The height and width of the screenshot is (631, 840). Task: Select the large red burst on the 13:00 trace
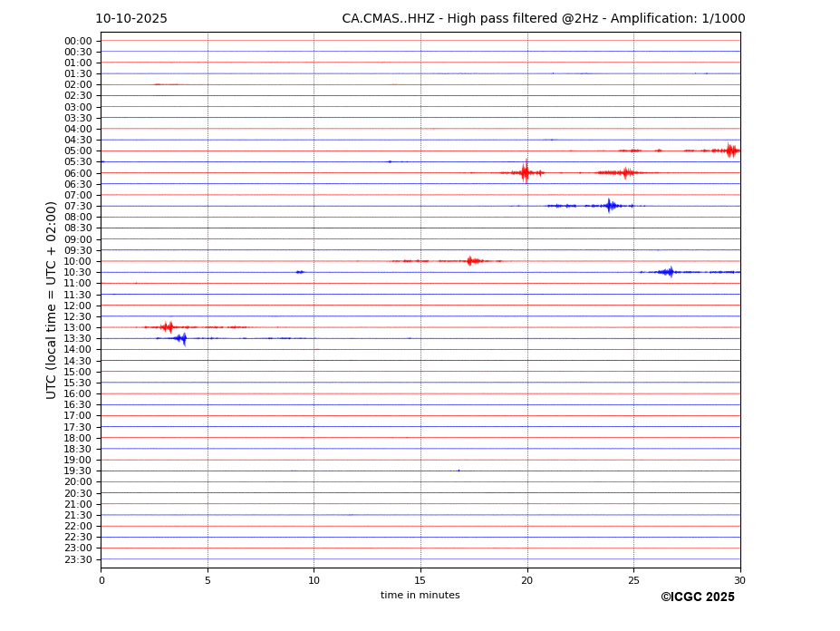pyautogui.click(x=167, y=327)
